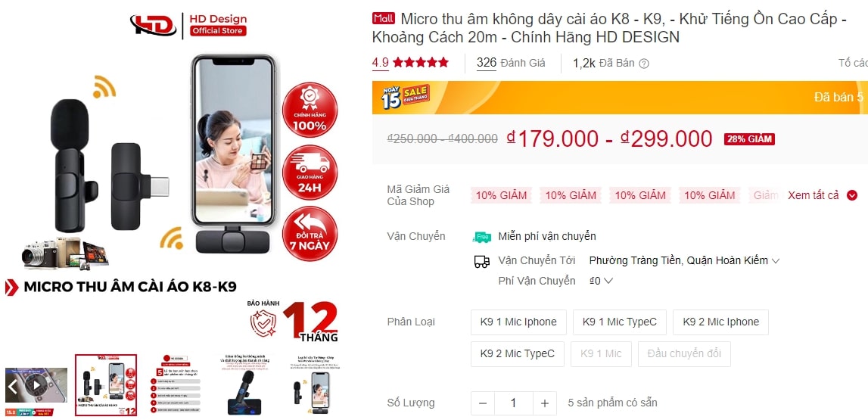This screenshot has height=420, width=868.
Task: Click the 4.9 star rating
Action: (410, 63)
